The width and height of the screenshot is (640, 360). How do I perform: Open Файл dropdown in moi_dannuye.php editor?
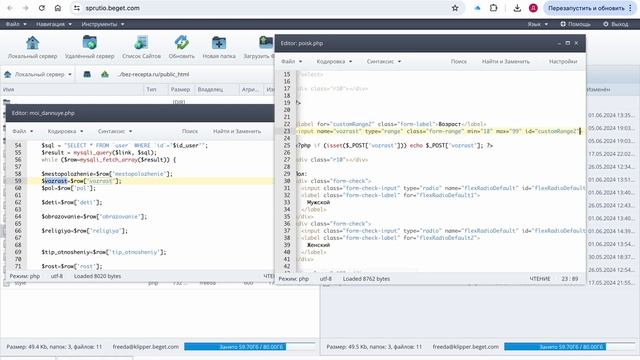(x=22, y=131)
